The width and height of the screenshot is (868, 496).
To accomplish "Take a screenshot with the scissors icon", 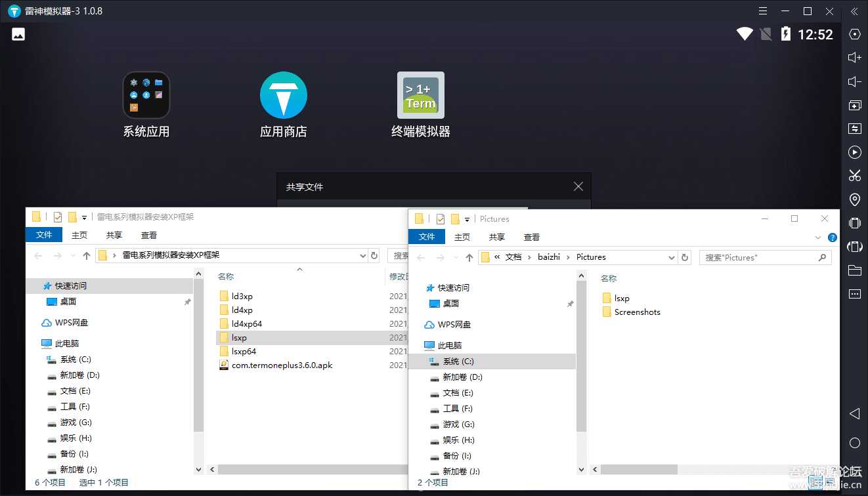I will tap(855, 175).
